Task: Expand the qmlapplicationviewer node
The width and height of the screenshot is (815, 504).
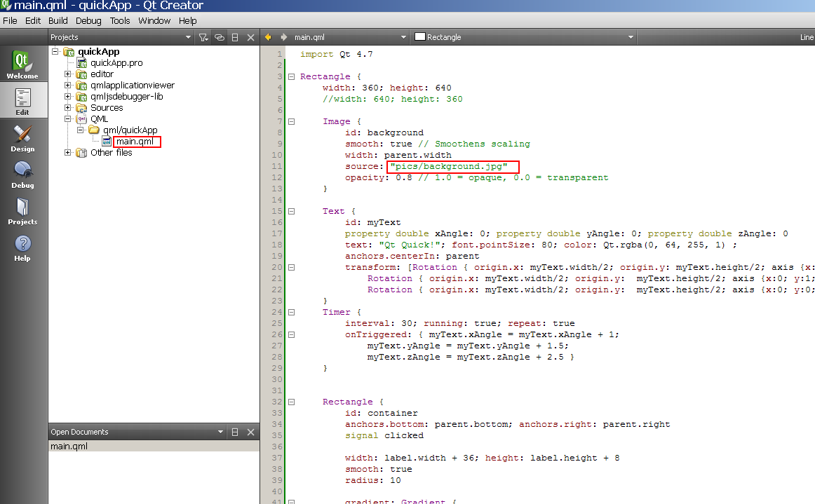Action: tap(67, 86)
